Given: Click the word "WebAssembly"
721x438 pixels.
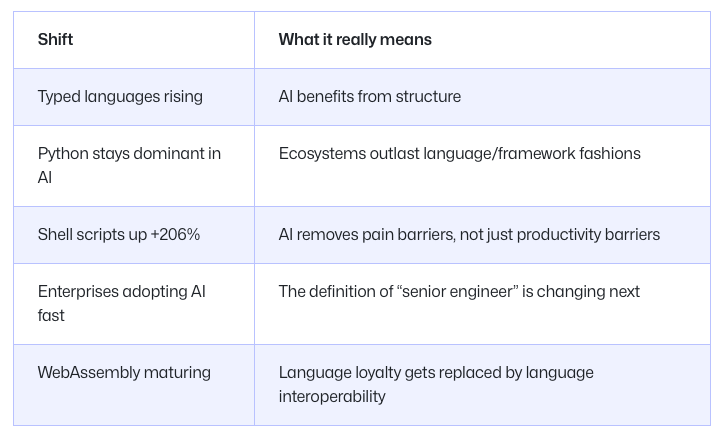Looking at the screenshot, I should (87, 373).
